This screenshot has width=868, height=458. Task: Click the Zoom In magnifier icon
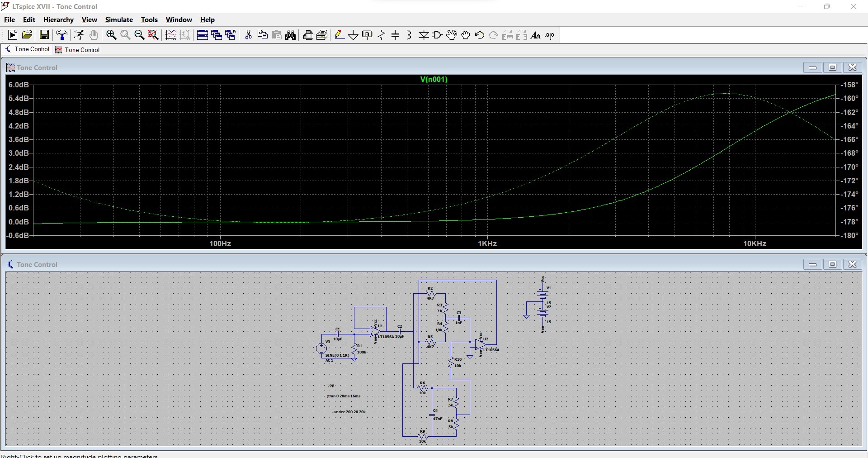(x=111, y=35)
